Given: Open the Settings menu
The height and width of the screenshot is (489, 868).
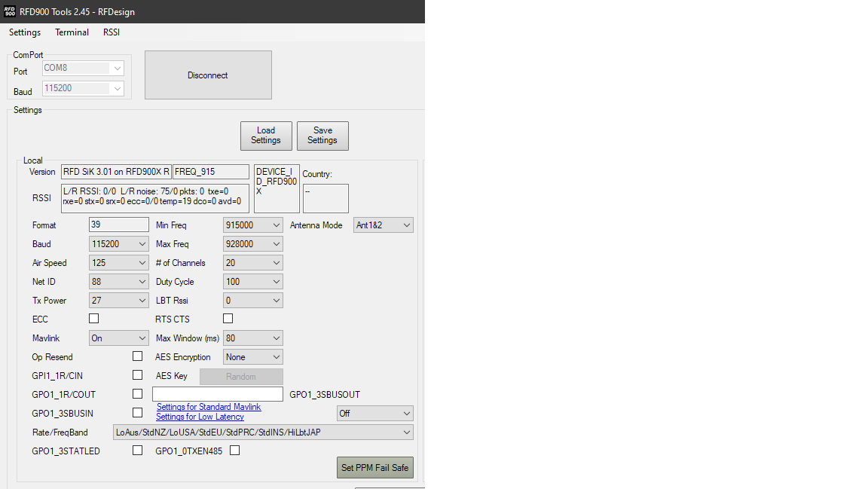Looking at the screenshot, I should click(x=25, y=32).
